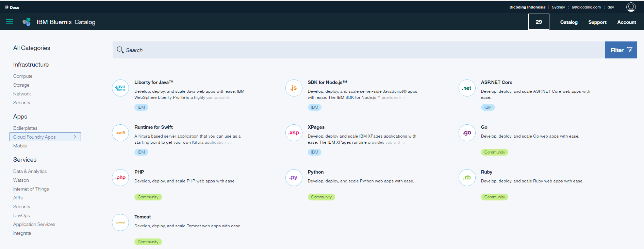The height and width of the screenshot is (249, 644).
Task: Select the Go runtime icon
Action: 467,133
